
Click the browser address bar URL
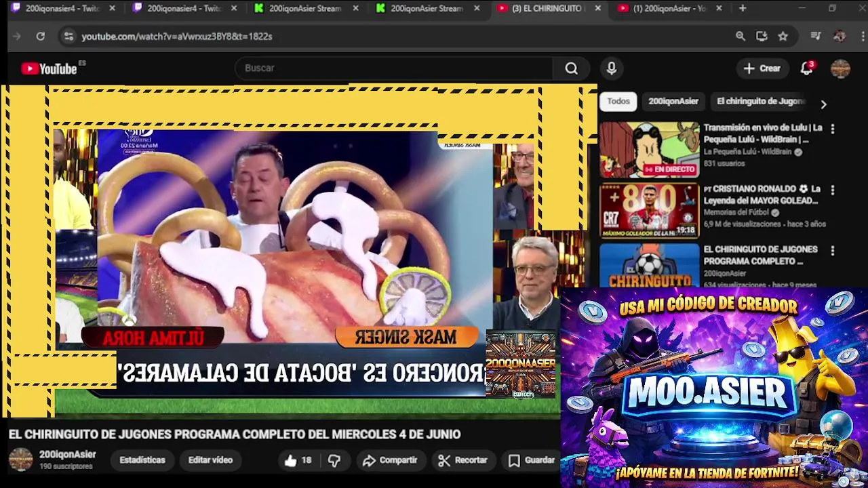point(177,37)
